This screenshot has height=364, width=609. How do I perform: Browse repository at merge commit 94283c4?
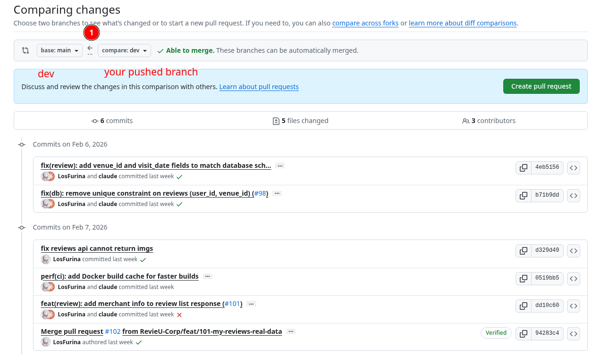point(573,333)
